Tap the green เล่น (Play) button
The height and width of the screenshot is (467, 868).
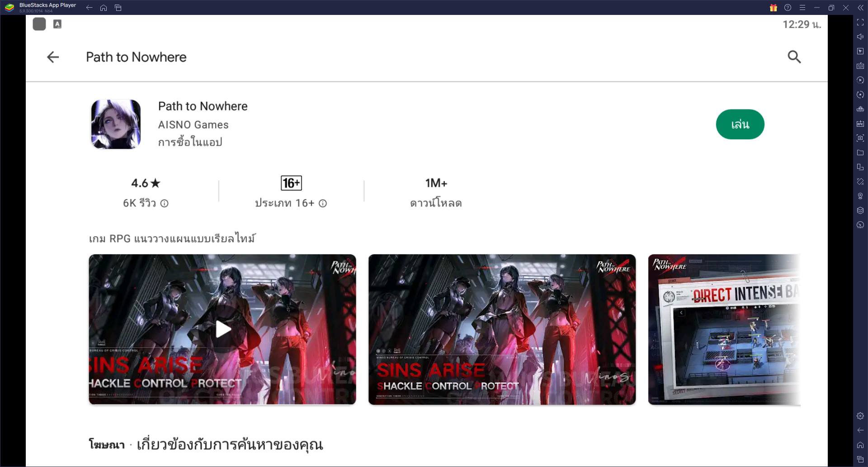click(x=740, y=124)
